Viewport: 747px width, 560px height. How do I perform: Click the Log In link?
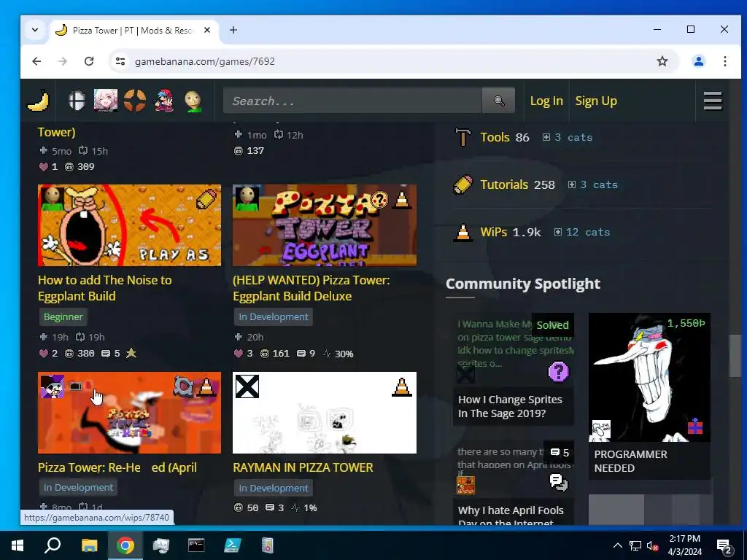pyautogui.click(x=546, y=101)
